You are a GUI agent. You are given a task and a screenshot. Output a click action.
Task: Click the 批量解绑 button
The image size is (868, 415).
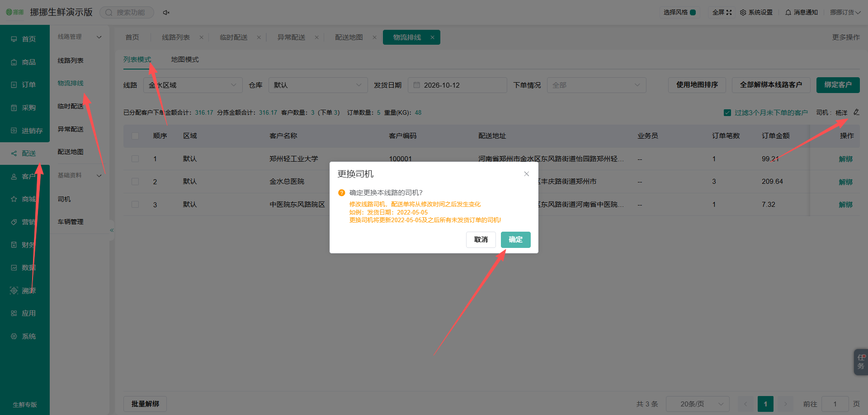click(145, 404)
